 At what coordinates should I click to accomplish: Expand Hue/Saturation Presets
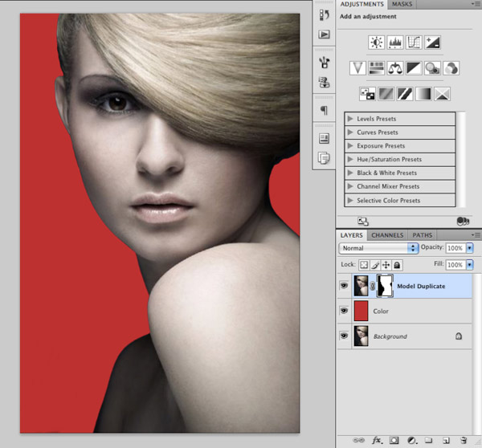(x=350, y=160)
